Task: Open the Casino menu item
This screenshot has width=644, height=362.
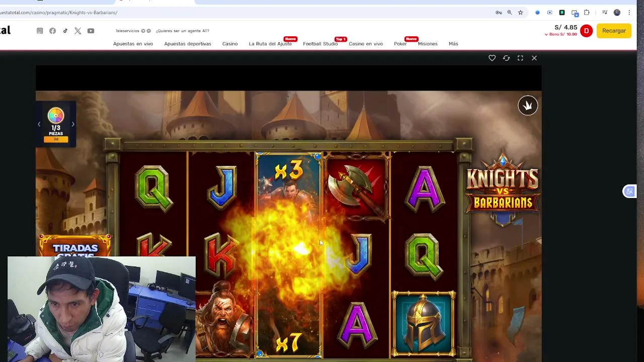Action: [230, 44]
